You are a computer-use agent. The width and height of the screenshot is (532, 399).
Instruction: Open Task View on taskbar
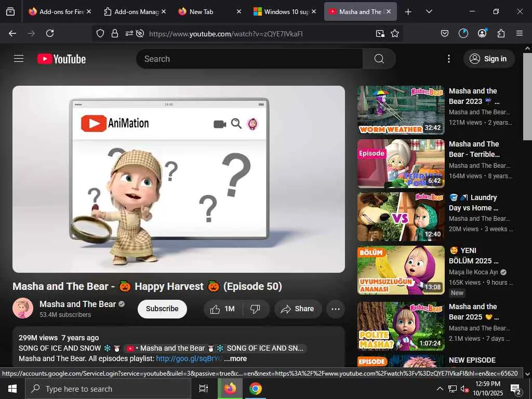pyautogui.click(x=203, y=389)
